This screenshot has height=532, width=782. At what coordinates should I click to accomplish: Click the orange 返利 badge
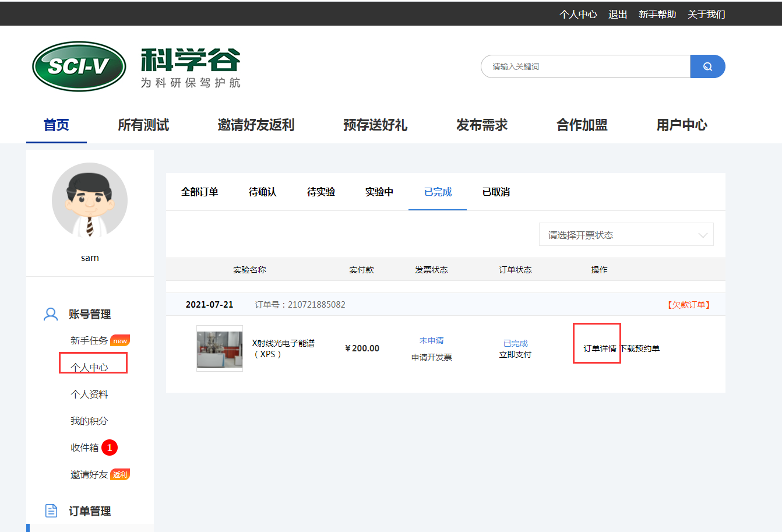tap(120, 475)
